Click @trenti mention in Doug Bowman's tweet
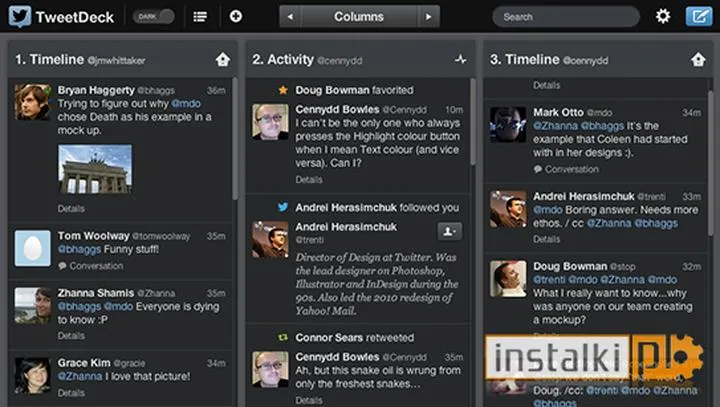 coord(548,280)
